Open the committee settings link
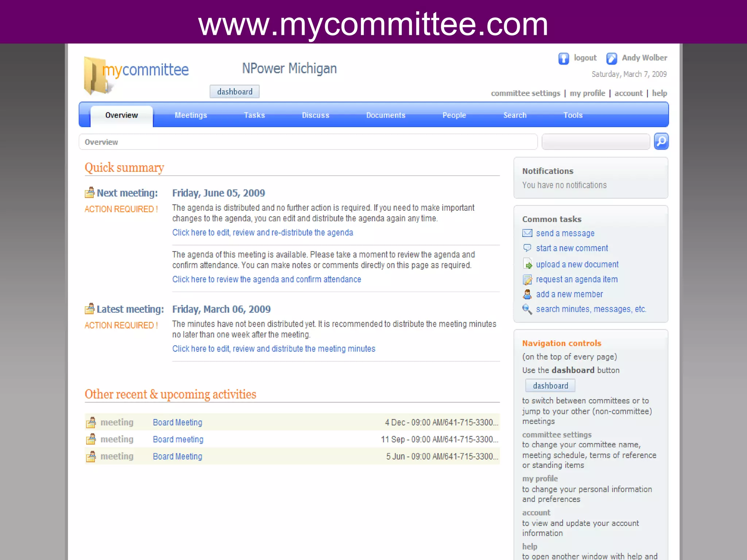This screenshot has height=560, width=747. [525, 93]
